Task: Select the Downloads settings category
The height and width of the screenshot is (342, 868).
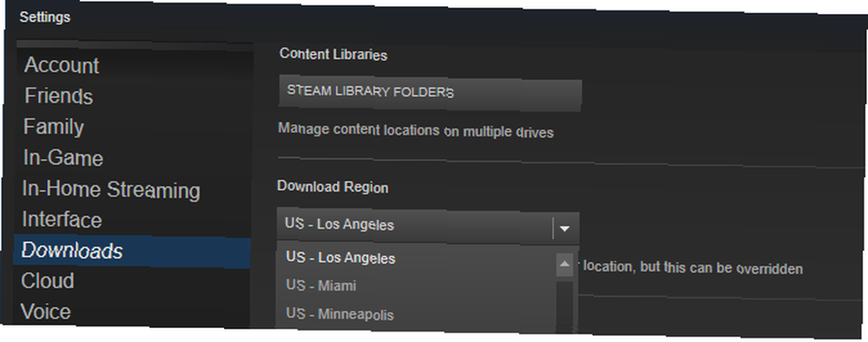Action: 132,252
